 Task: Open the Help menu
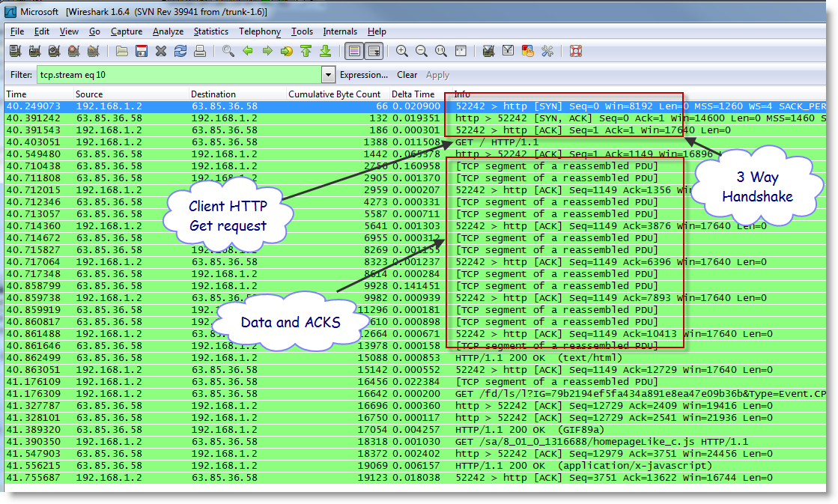tap(377, 31)
